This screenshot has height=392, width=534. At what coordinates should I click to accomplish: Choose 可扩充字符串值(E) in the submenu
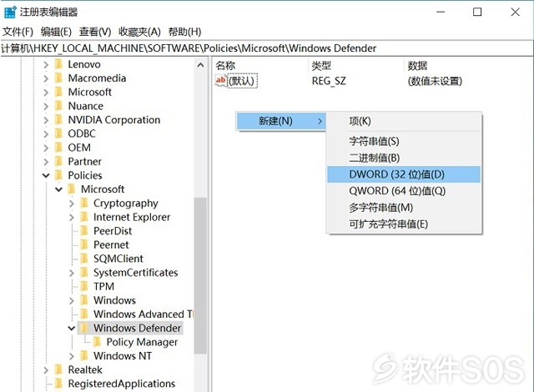click(x=404, y=224)
